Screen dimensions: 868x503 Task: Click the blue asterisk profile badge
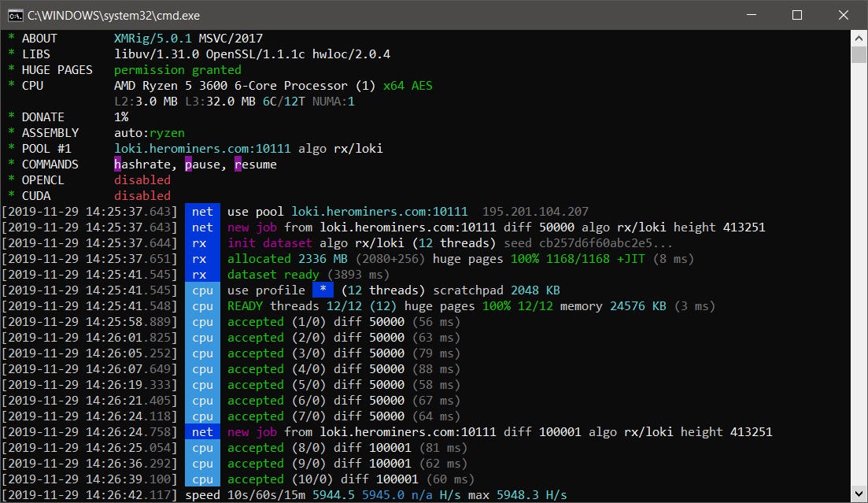click(x=323, y=290)
